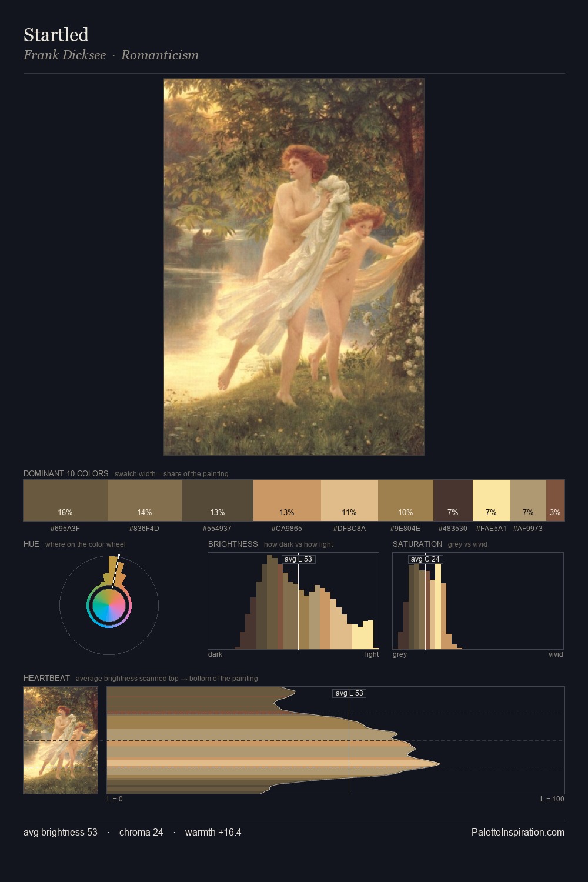Pick the #554937 dark brown swatch
The width and height of the screenshot is (588, 882).
click(218, 500)
